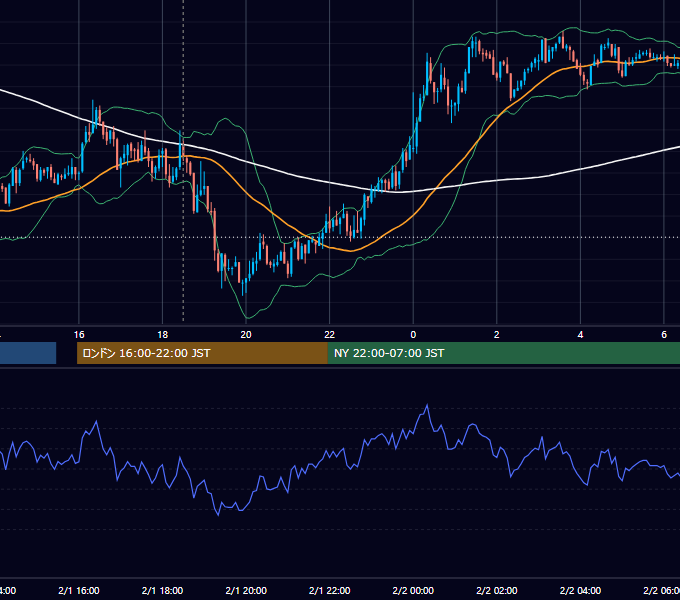This screenshot has width=680, height=600.
Task: Select the London 16:00-22:00 JST session bar
Action: pyautogui.click(x=202, y=353)
